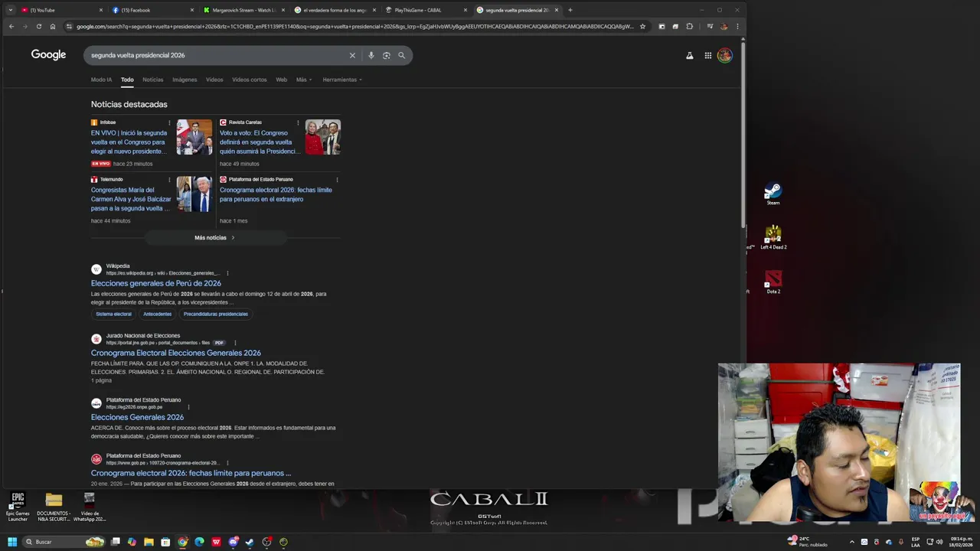Reload the current Chrome page
Screen dimensions: 980x551
coord(38,26)
